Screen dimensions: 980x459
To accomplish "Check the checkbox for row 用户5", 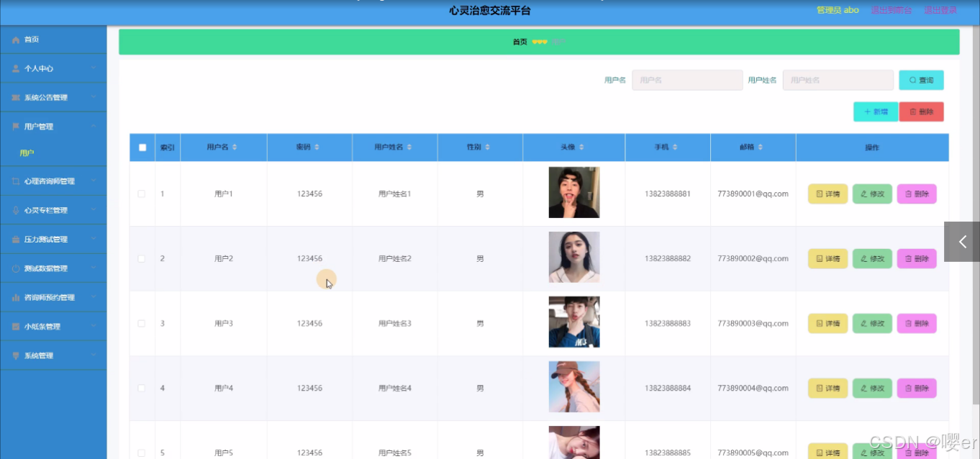I will tap(142, 453).
